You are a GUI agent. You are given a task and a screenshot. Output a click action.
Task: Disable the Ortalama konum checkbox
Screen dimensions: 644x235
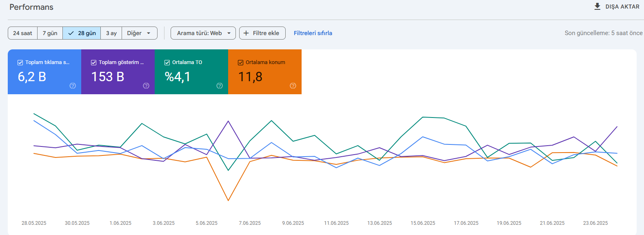coord(240,62)
